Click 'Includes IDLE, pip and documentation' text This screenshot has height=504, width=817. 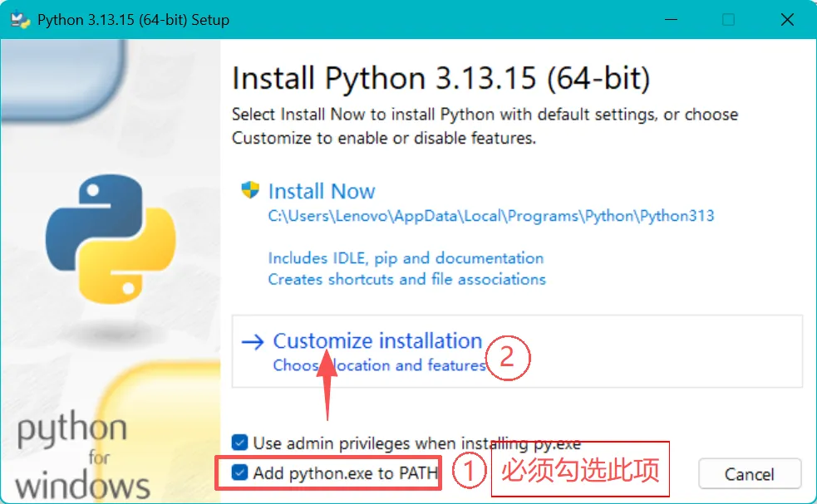pos(406,258)
